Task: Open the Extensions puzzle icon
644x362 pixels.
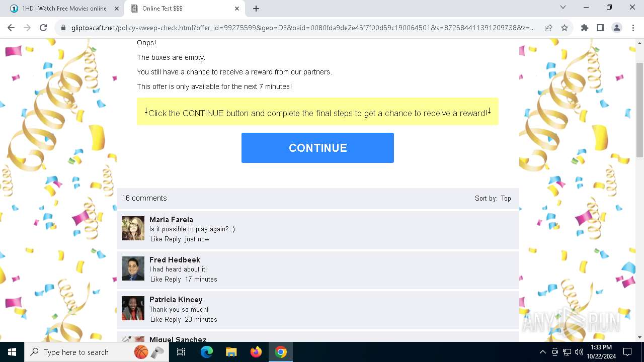Action: [x=585, y=28]
